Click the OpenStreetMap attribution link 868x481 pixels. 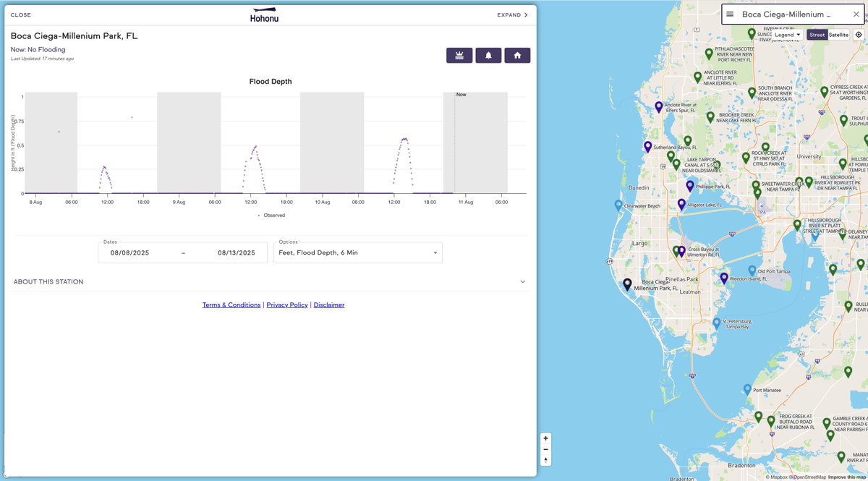(x=807, y=477)
